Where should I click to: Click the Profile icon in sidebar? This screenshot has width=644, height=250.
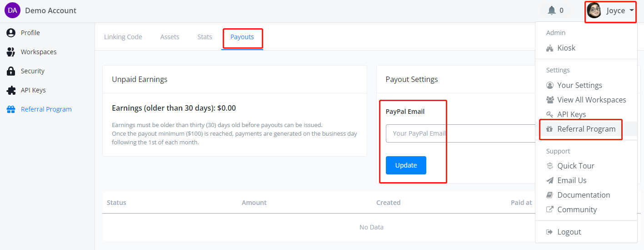tap(11, 33)
